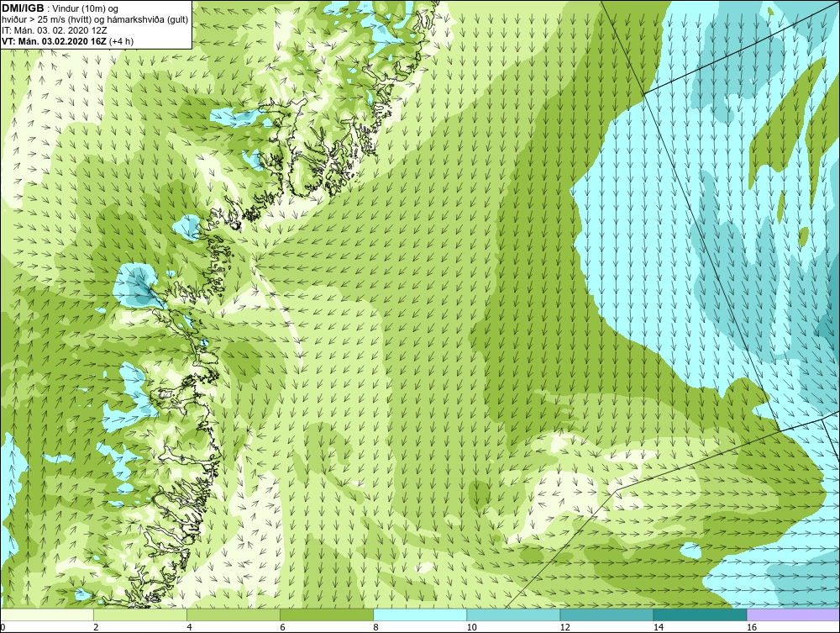Click the 14–16 m/s dark teal legend swatch

click(700, 615)
